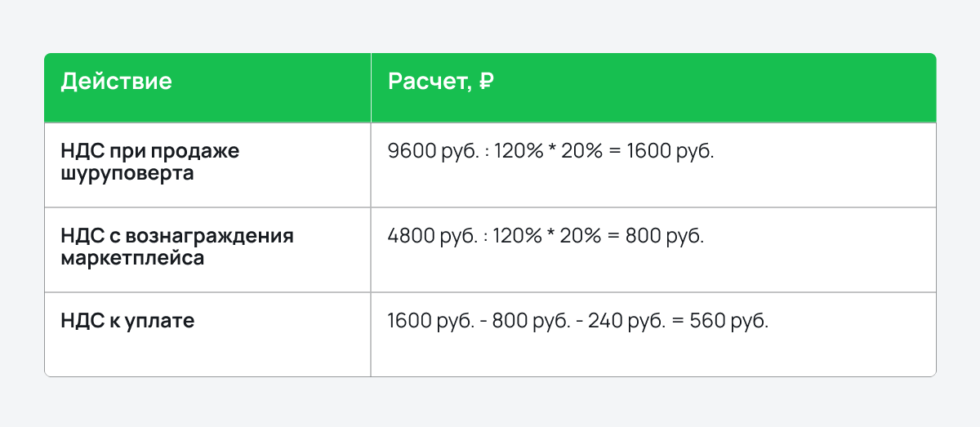Select the 'НДС с вознаграждения маркетплейса' row label
This screenshot has height=427, width=980.
pyautogui.click(x=177, y=247)
